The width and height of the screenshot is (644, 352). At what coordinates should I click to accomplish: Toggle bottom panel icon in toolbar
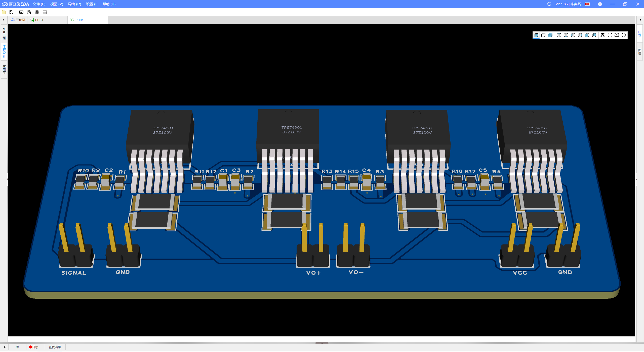[x=45, y=12]
